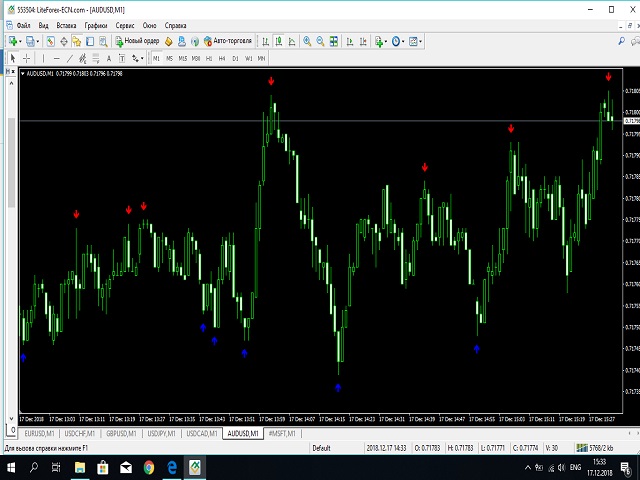Collapse the AUDUSD,M1 chart header triangle
The width and height of the screenshot is (640, 480).
(x=23, y=73)
